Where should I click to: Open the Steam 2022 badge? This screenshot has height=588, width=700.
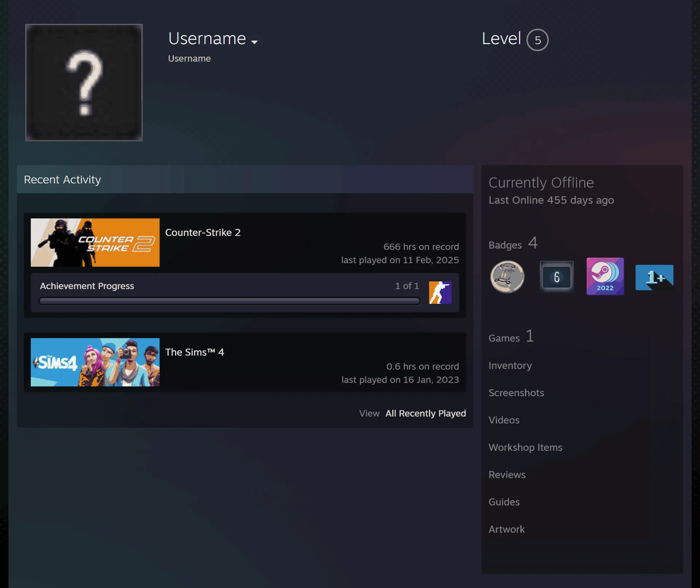605,276
